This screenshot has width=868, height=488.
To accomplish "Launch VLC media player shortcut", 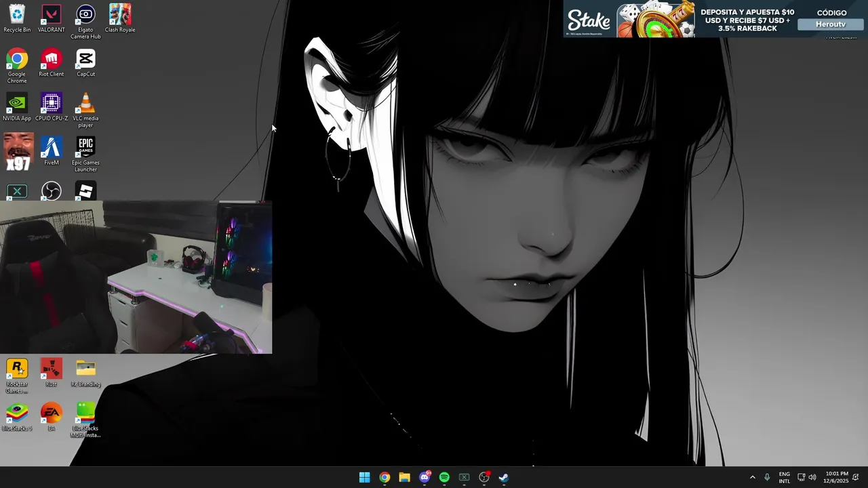I will tap(85, 110).
